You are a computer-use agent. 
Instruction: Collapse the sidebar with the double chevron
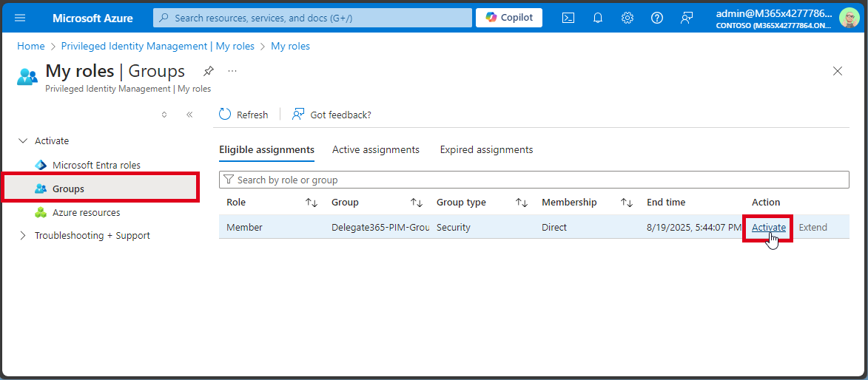(x=189, y=115)
